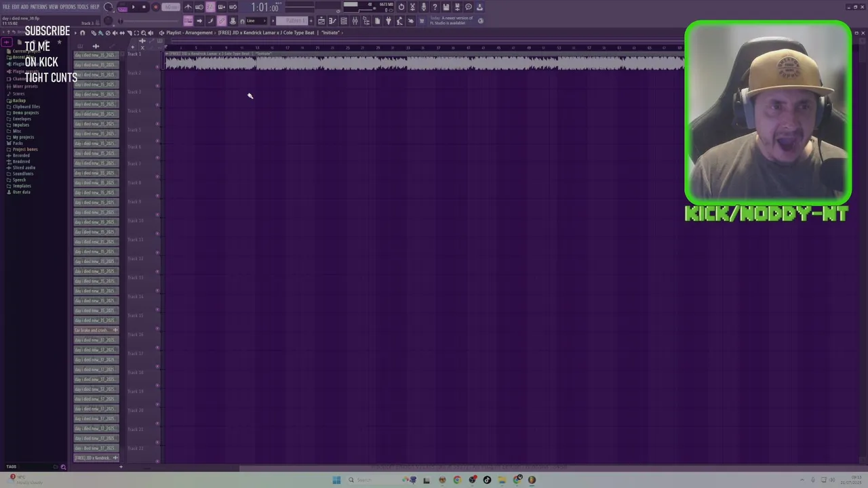868x488 pixels.
Task: Click the microphone recording icon
Action: [423, 7]
